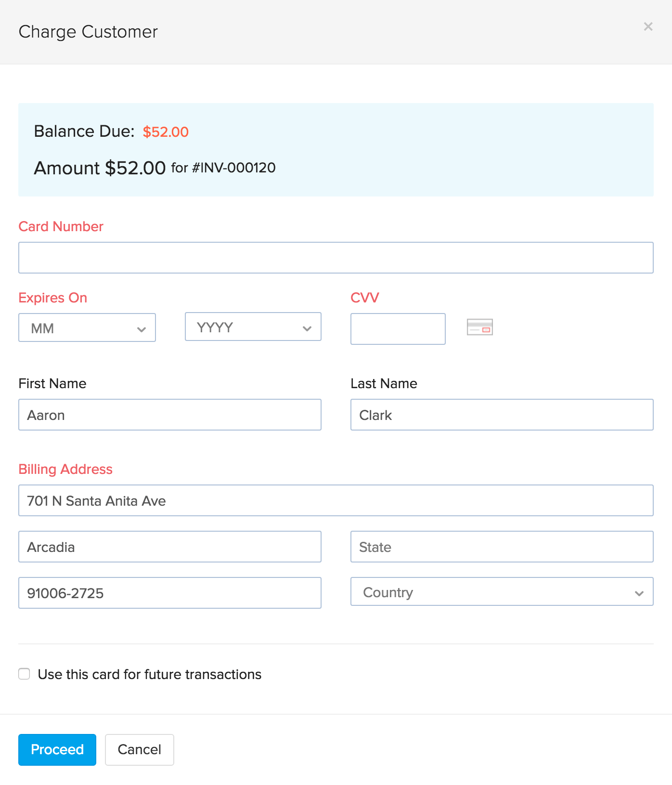Click the Cancel button
672x785 pixels.
pos(139,749)
